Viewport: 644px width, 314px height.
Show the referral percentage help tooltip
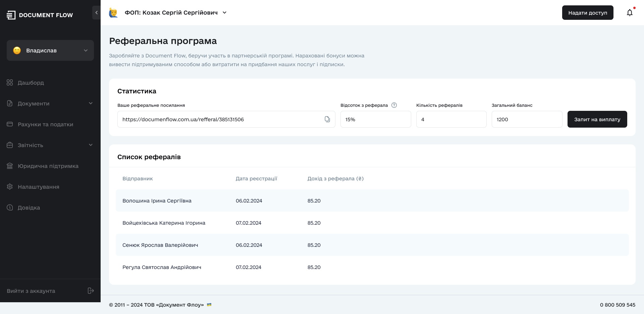pyautogui.click(x=394, y=105)
